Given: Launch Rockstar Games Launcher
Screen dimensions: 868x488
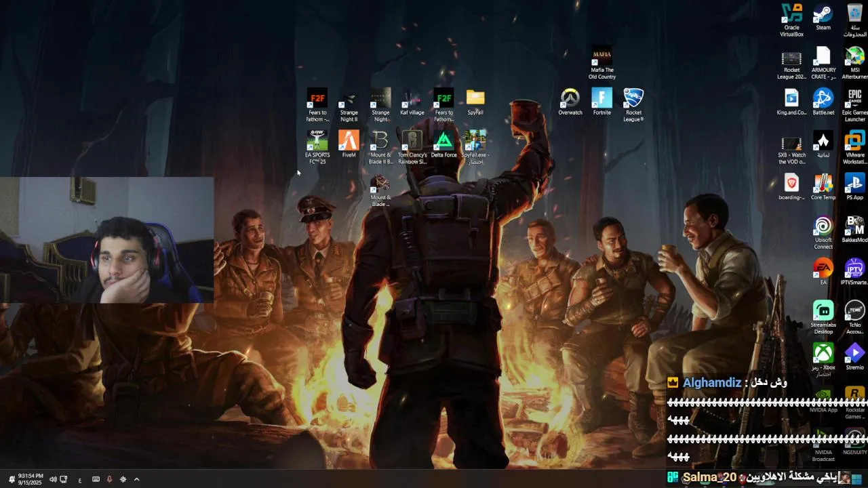Looking at the screenshot, I should [x=854, y=403].
